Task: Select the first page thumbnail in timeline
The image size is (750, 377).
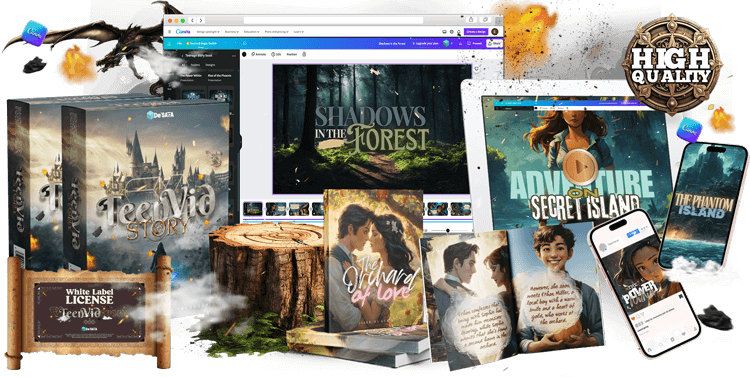Action: click(253, 209)
